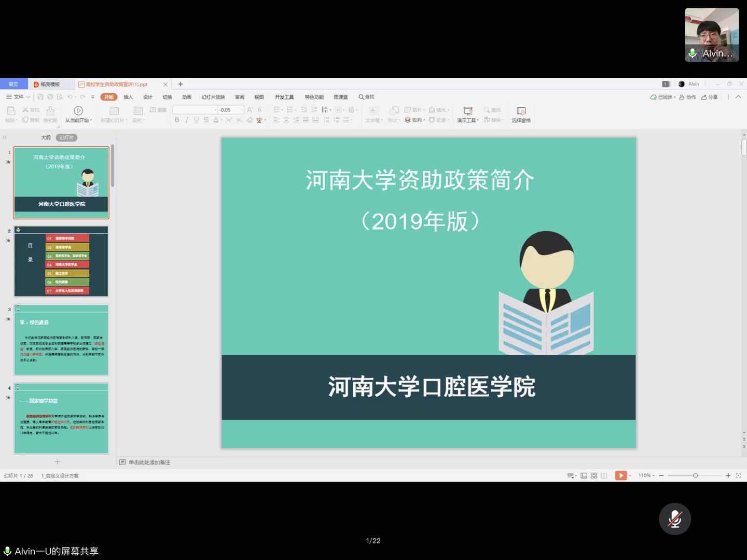Image resolution: width=747 pixels, height=560 pixels.
Task: Collapse the ribbon with the chevron
Action: (738, 97)
